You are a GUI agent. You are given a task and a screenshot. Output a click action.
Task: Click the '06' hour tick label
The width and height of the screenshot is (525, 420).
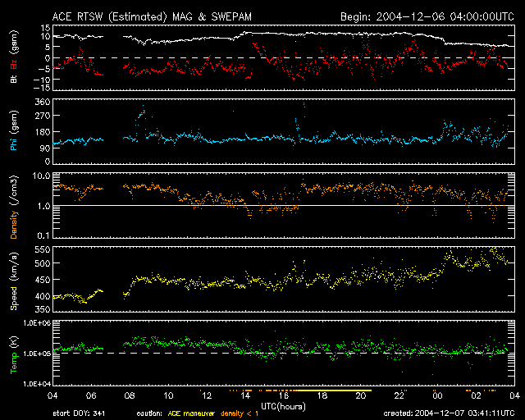(x=91, y=395)
